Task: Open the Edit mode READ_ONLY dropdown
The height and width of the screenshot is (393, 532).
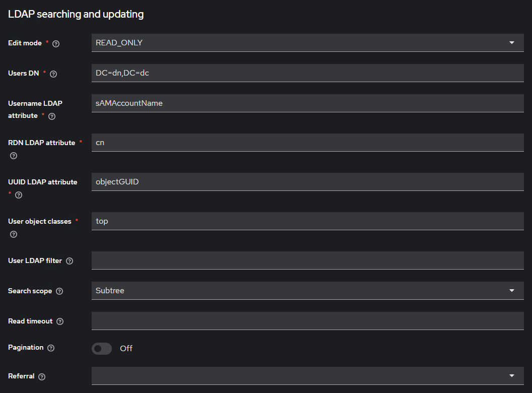Action: point(308,43)
